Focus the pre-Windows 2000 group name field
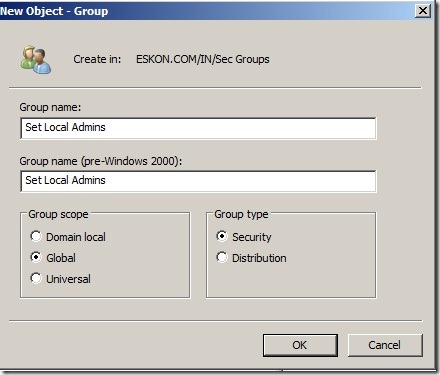 [198, 181]
